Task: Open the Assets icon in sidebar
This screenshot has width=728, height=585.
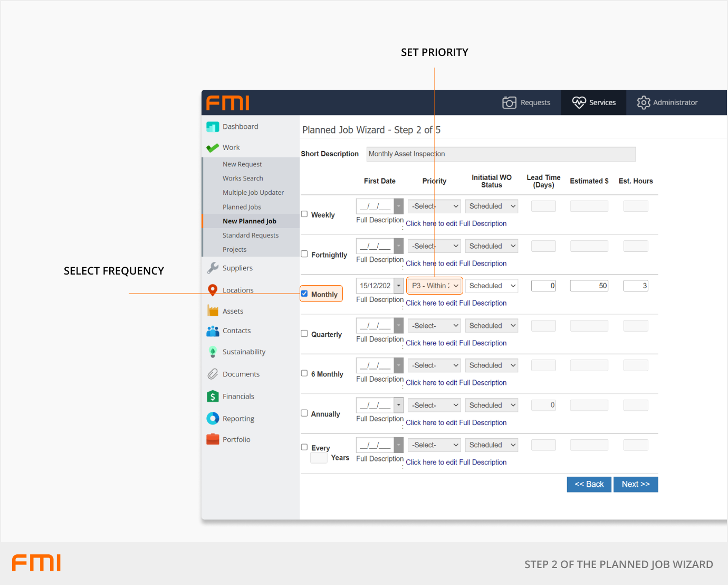Action: [x=213, y=311]
